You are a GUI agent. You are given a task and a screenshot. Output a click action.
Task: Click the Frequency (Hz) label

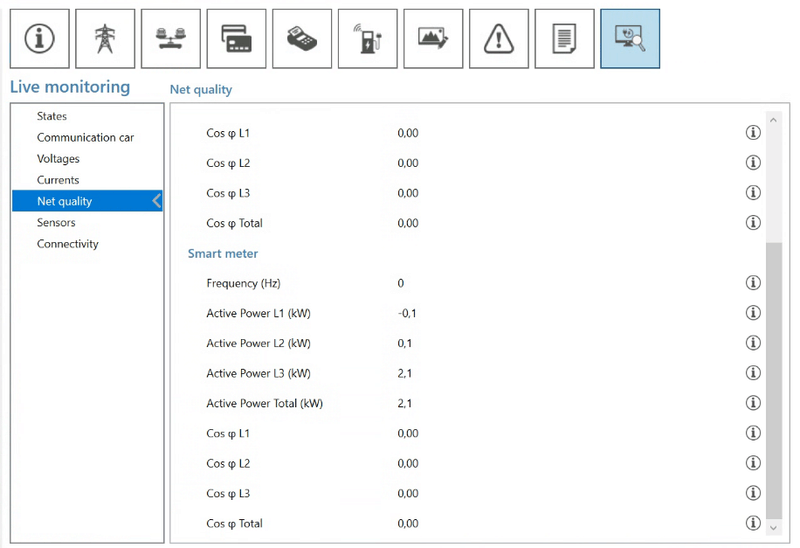[x=243, y=283]
